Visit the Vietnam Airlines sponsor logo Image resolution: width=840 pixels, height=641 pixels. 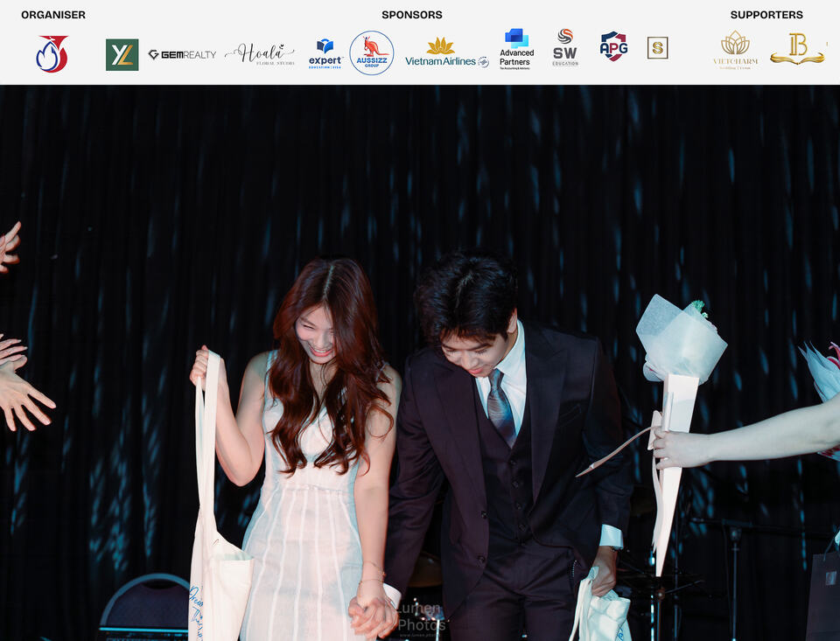click(x=447, y=52)
